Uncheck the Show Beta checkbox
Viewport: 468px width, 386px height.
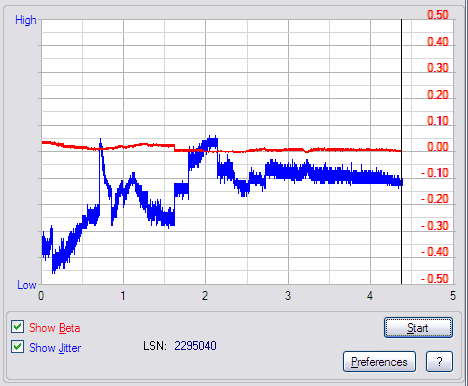tap(17, 327)
